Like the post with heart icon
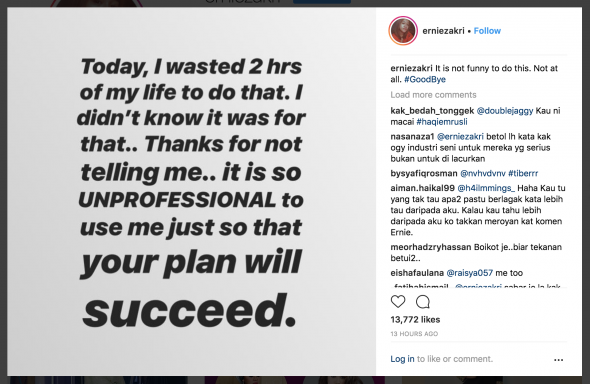590x384 pixels. (x=398, y=301)
